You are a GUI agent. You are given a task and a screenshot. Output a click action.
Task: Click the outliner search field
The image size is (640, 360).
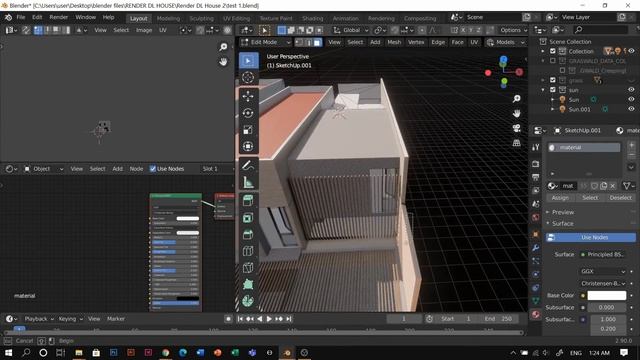coord(600,30)
